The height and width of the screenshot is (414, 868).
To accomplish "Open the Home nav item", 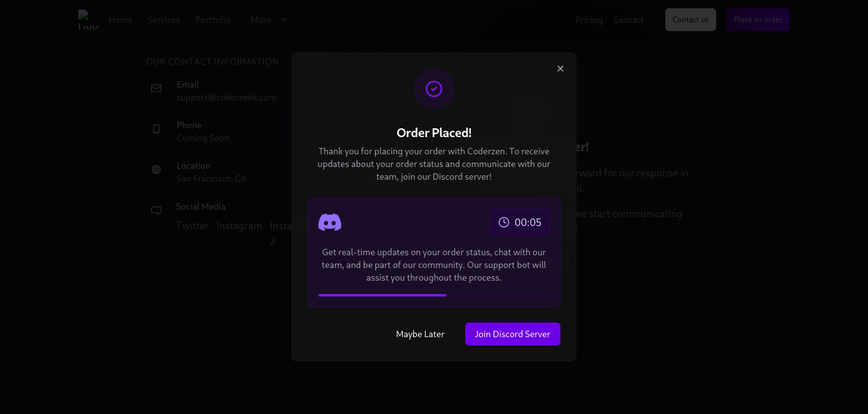I will click(x=121, y=20).
